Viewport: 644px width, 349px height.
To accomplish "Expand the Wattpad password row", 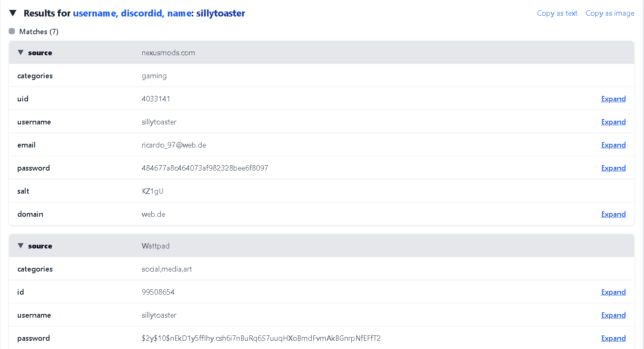I will point(613,338).
